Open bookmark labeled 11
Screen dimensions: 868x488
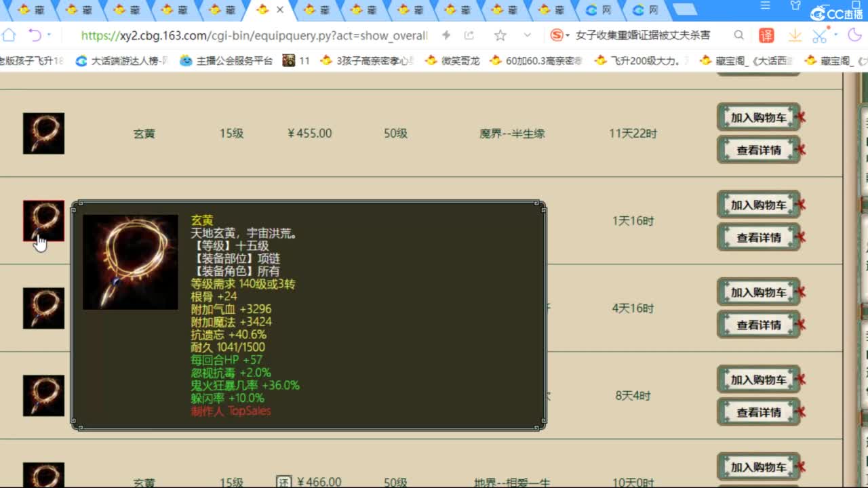(296, 60)
